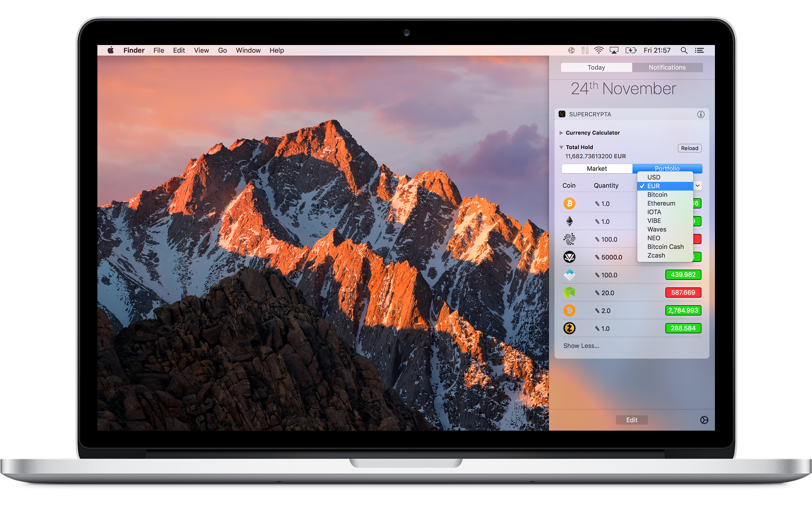812x507 pixels.
Task: Select USD in the currency list
Action: (x=654, y=177)
